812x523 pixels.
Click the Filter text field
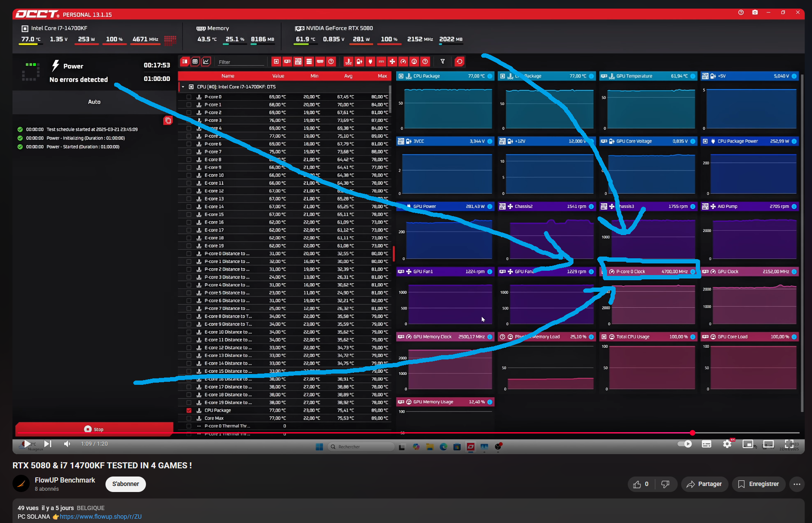(x=241, y=62)
